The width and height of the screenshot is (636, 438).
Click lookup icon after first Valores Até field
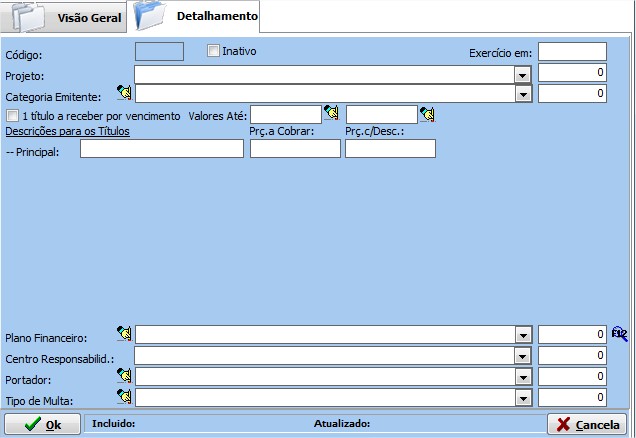tap(331, 113)
